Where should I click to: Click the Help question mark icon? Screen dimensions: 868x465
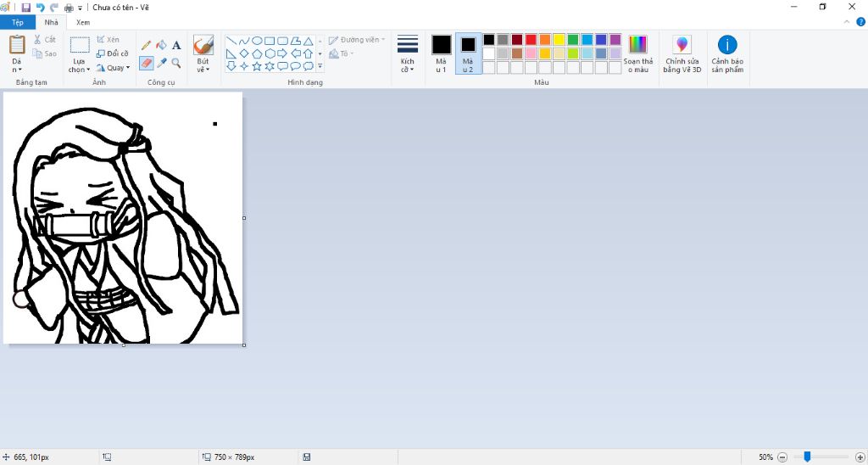[861, 22]
